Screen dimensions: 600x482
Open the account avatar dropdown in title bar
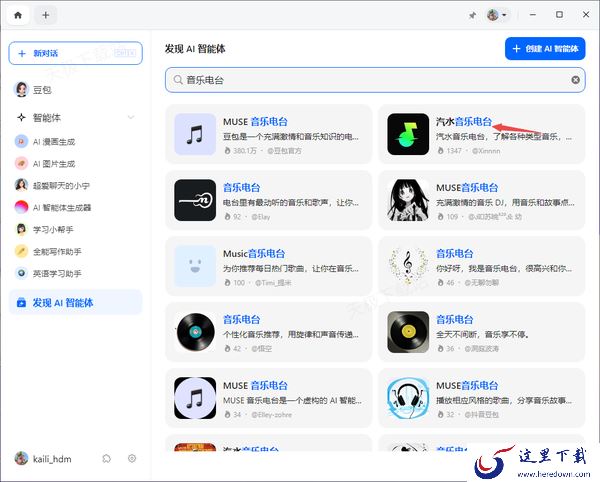(x=497, y=15)
